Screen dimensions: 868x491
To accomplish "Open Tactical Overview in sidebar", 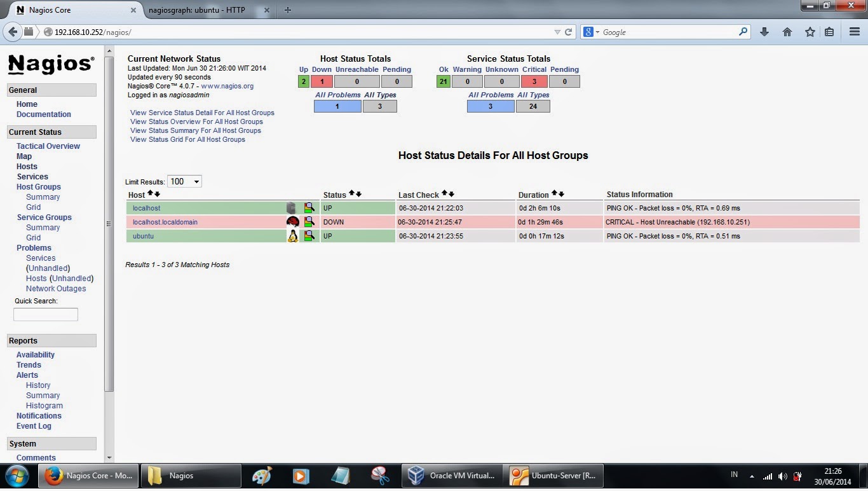I will coord(48,146).
